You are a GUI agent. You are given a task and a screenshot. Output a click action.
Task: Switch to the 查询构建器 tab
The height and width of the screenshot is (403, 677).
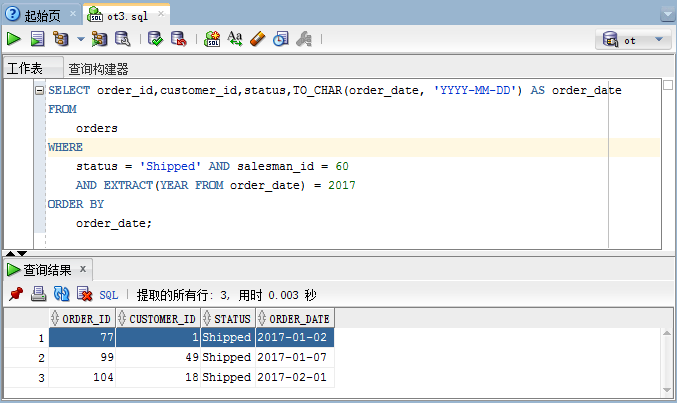98,69
